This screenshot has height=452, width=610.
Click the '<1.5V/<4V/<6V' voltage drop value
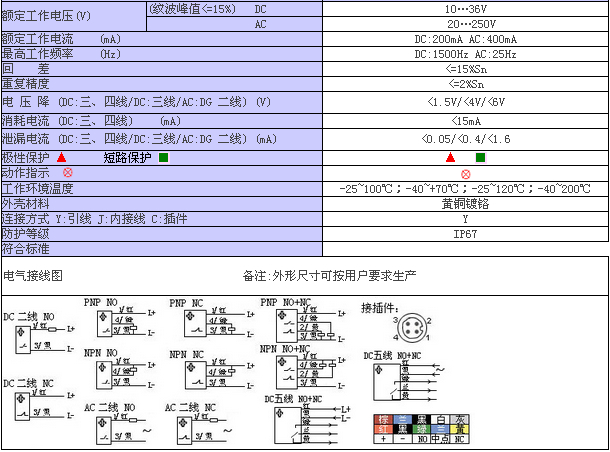[x=466, y=102]
